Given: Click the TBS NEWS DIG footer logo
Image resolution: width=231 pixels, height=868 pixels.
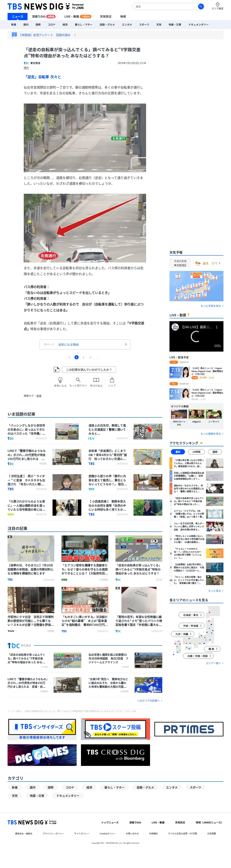Looking at the screenshot, I should tap(32, 822).
